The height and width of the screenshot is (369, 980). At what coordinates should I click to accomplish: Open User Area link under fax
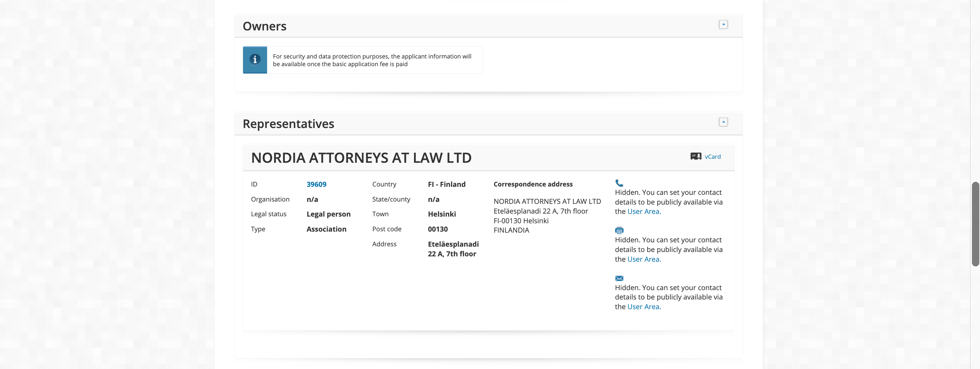(x=644, y=259)
